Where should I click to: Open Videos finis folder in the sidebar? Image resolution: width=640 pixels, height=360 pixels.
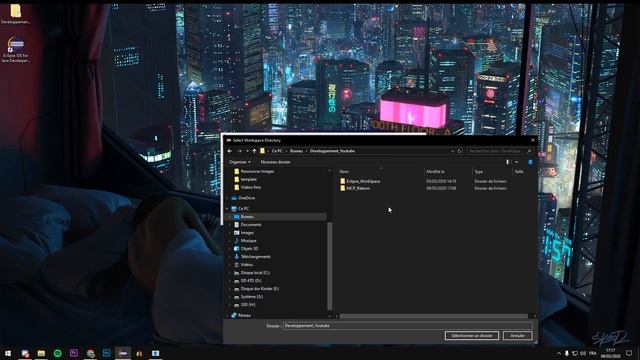point(247,187)
